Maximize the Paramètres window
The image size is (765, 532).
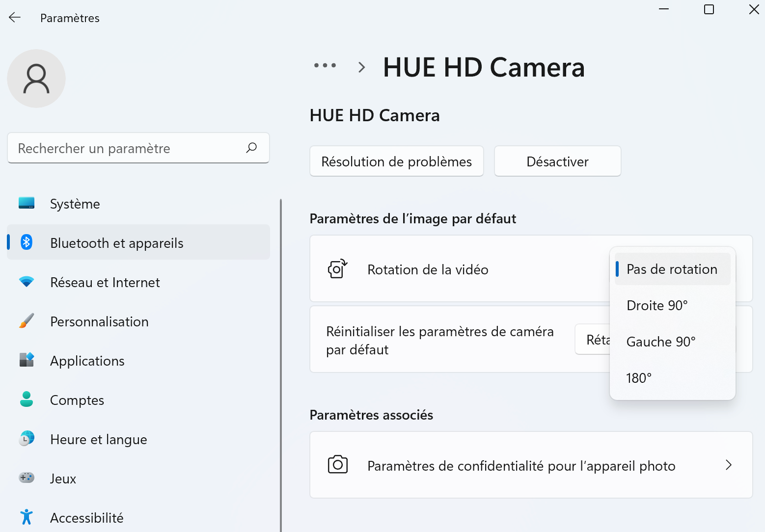point(709,9)
